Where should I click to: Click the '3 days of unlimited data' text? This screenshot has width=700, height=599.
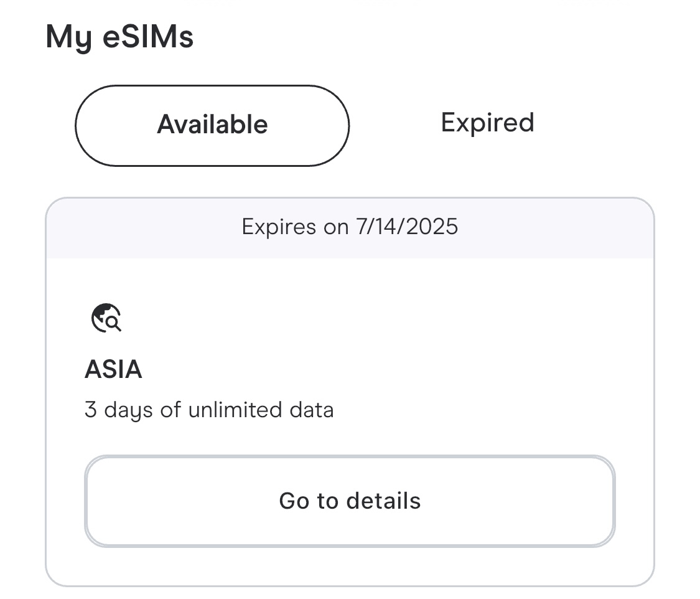click(209, 410)
